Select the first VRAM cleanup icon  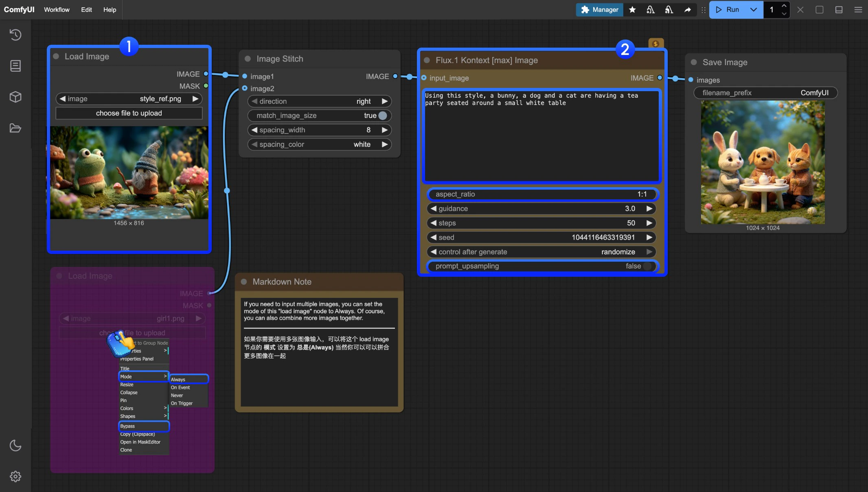click(650, 9)
